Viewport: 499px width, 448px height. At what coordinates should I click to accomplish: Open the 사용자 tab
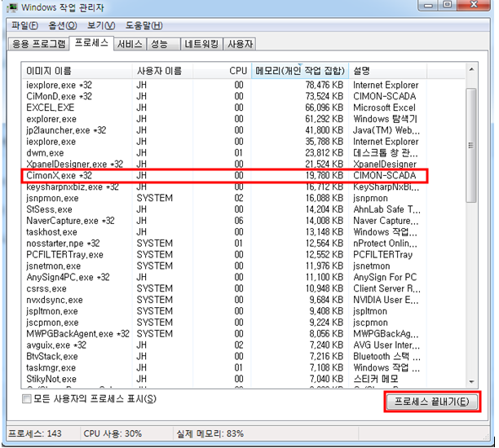pyautogui.click(x=240, y=44)
